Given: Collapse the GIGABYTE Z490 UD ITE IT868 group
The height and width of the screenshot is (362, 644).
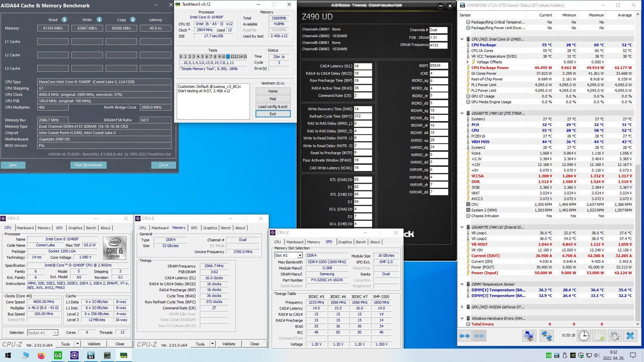Looking at the screenshot, I should [x=462, y=113].
